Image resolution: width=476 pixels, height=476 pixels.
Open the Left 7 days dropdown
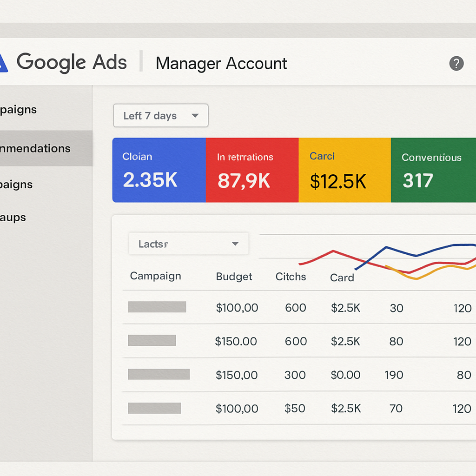[x=160, y=116]
